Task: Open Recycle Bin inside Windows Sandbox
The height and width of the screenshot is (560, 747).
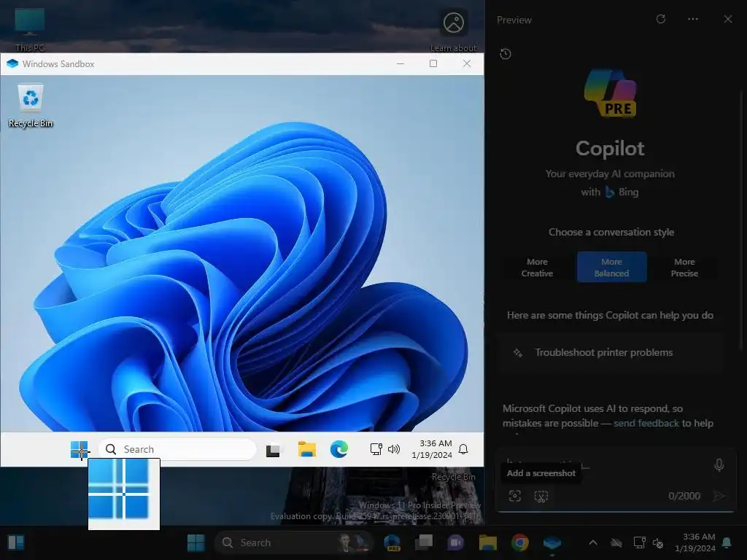Action: 31,106
